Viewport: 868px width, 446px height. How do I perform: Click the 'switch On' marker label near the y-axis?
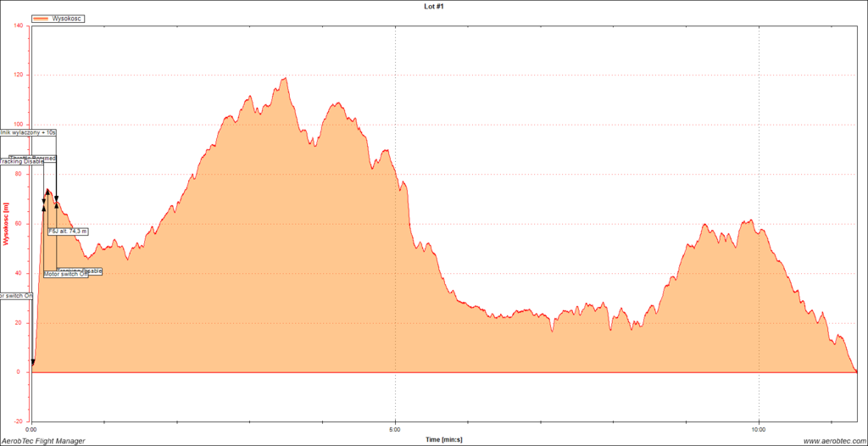[16, 296]
